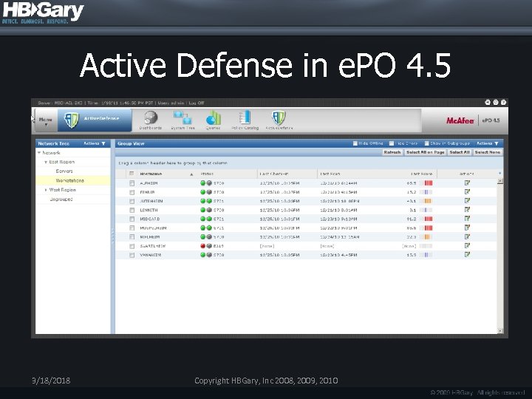Click the action icon for VANAHEIM row
The width and height of the screenshot is (532, 399).
click(x=467, y=254)
